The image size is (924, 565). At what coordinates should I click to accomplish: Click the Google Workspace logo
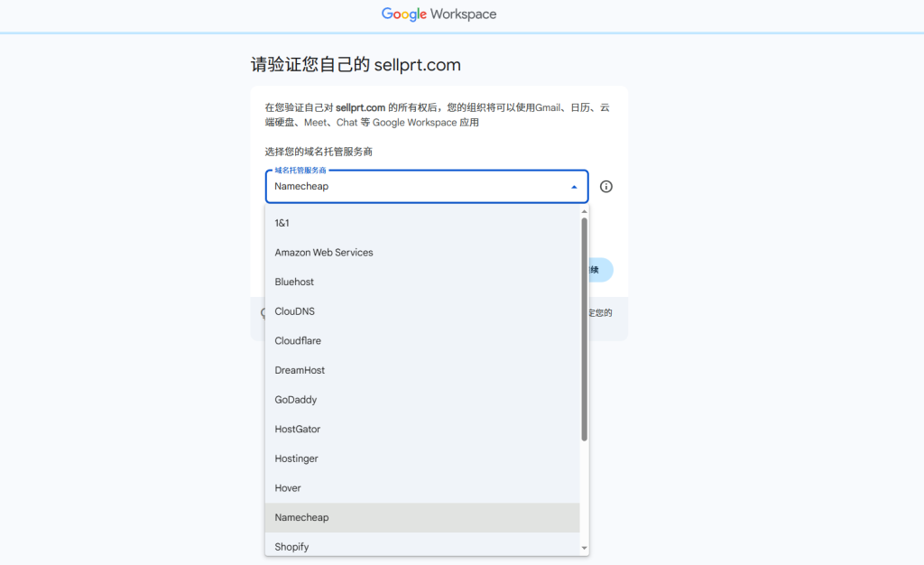[439, 14]
